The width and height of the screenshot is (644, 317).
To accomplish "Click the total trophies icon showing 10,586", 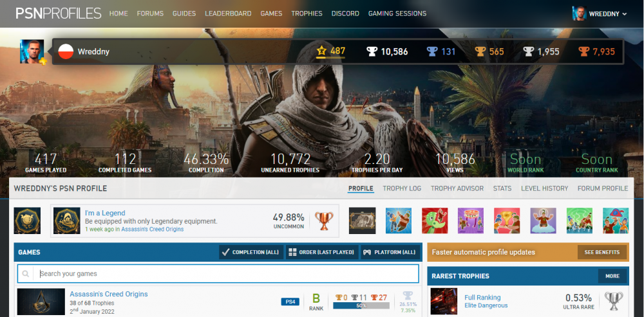I will tap(372, 51).
